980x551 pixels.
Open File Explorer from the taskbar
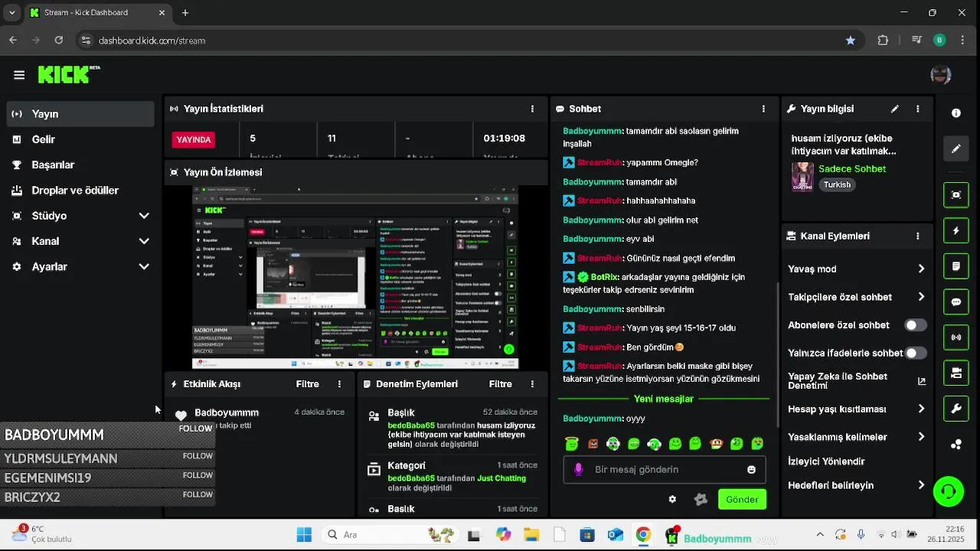click(x=531, y=535)
